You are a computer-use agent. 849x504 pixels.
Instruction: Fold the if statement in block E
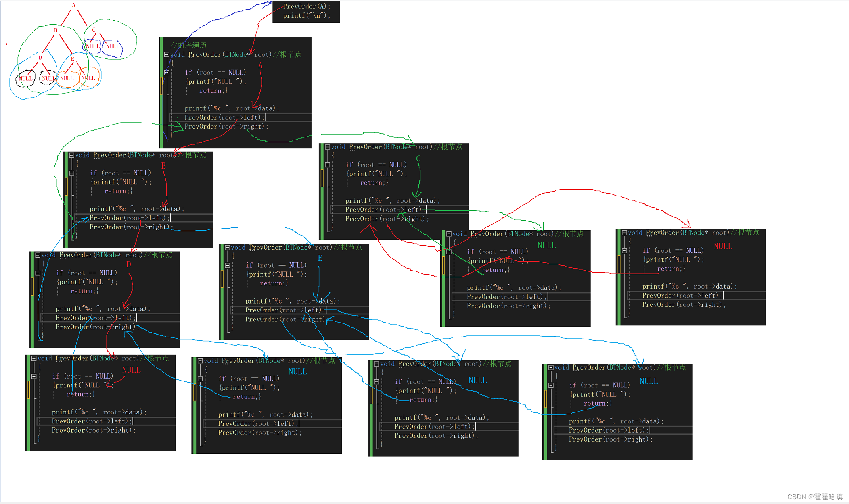click(x=227, y=265)
